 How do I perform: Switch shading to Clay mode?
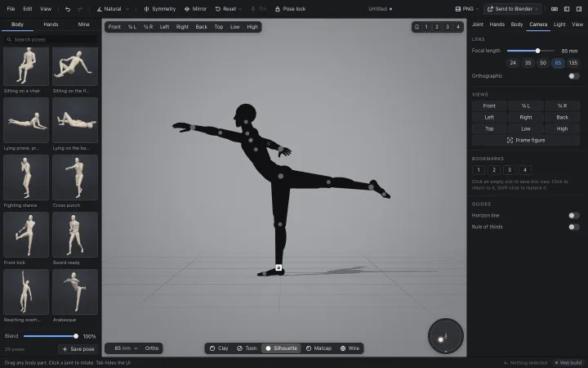[219, 348]
